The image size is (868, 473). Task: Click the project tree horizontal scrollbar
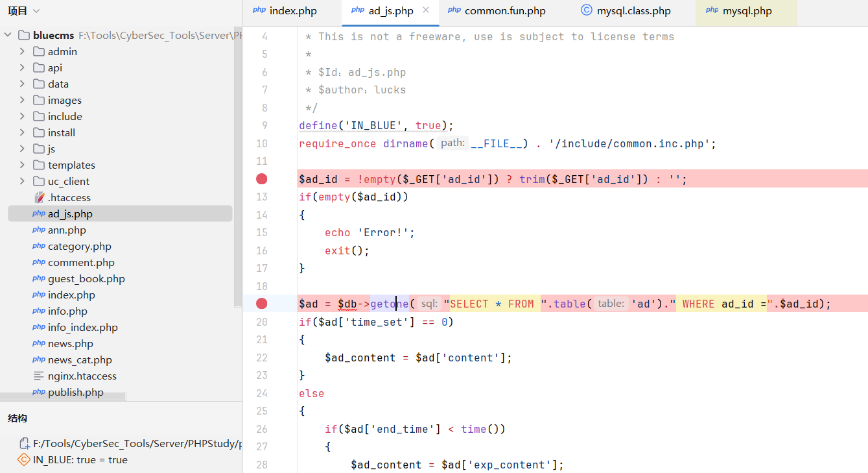tap(64, 397)
